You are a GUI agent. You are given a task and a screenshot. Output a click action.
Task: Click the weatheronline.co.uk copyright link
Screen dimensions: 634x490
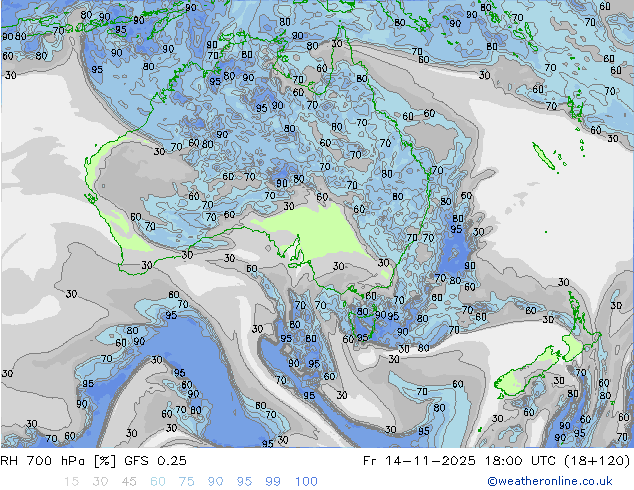coord(549,481)
